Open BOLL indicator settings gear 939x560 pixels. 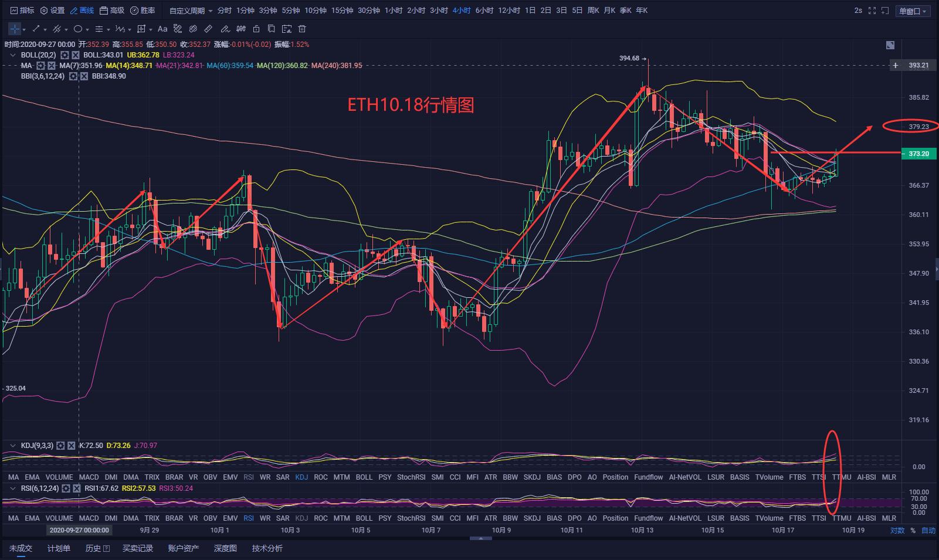click(x=66, y=55)
